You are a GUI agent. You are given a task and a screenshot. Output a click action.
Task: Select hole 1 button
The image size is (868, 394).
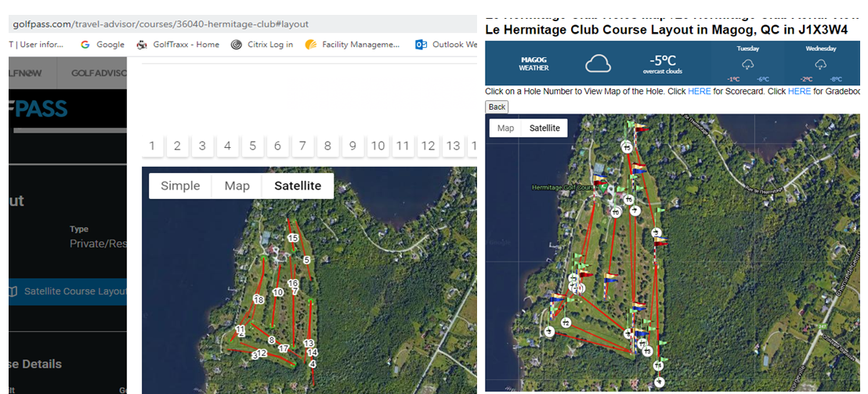(152, 146)
